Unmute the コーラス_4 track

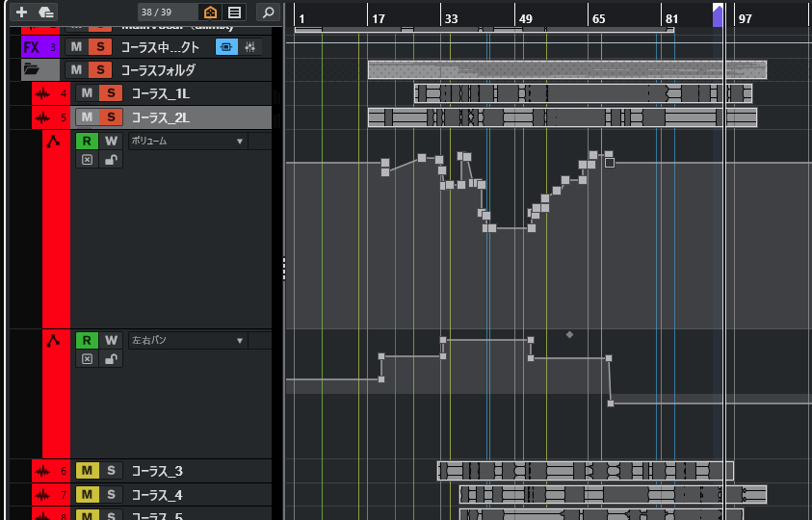[87, 495]
